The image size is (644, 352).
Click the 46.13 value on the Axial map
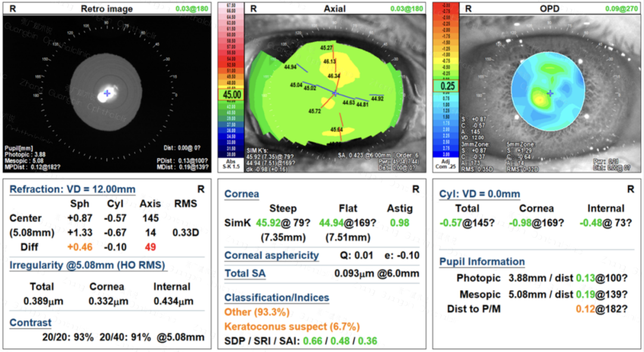(329, 61)
